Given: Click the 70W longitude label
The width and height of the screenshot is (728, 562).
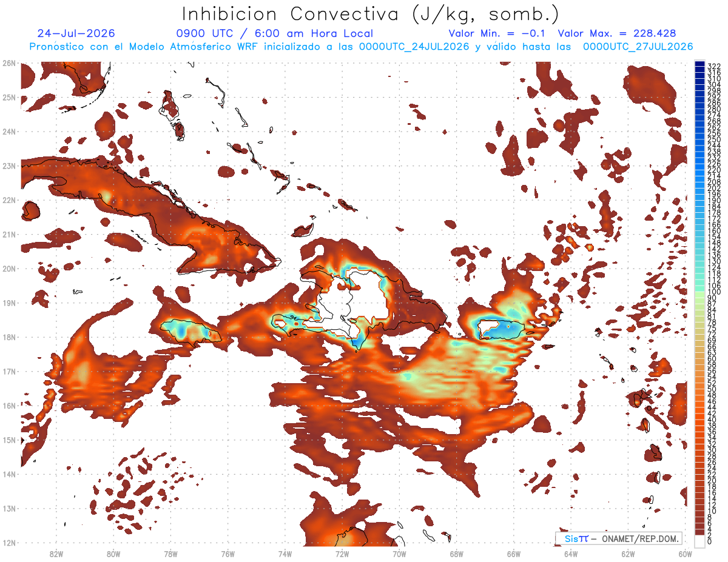Looking at the screenshot, I should point(399,554).
